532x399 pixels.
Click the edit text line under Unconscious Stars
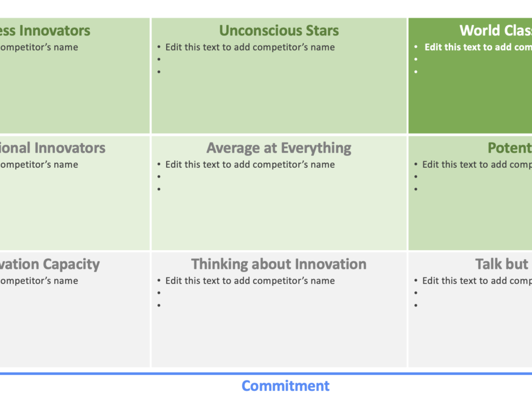point(250,47)
